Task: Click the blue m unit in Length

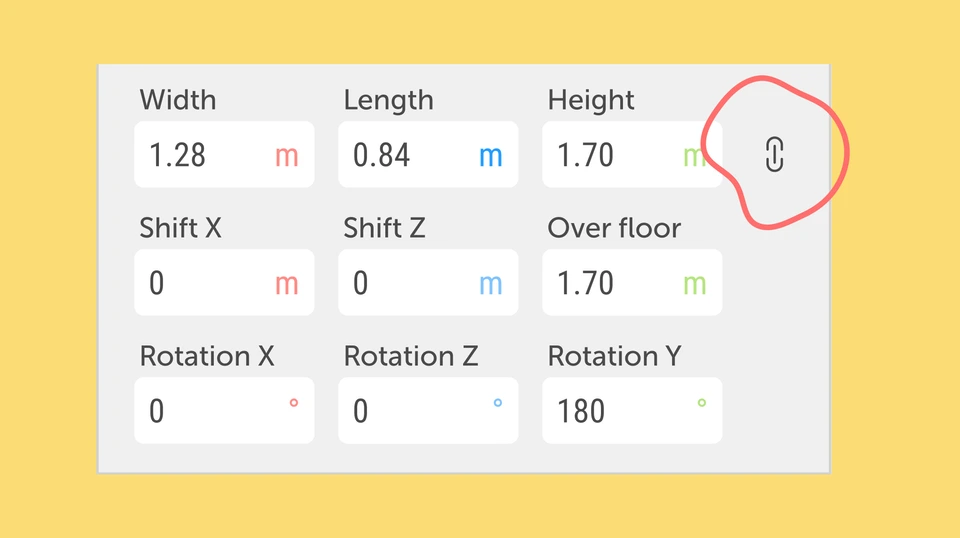Action: [x=490, y=157]
